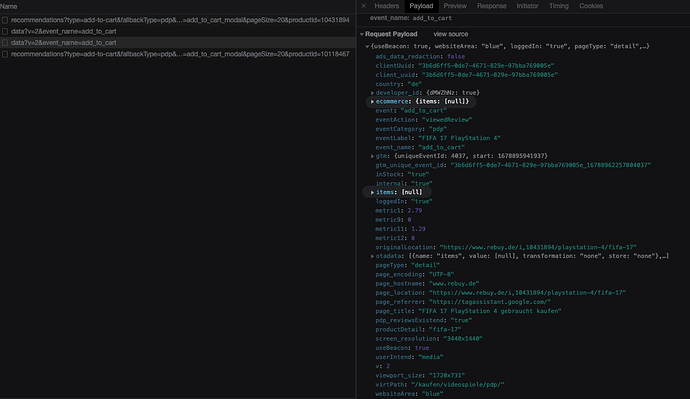Select the Payload tab
This screenshot has width=690, height=399.
tap(421, 6)
